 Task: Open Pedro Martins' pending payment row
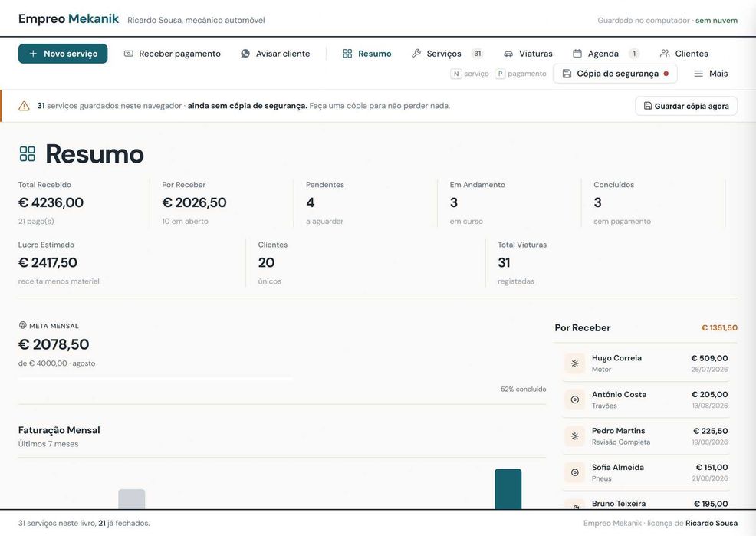click(646, 436)
